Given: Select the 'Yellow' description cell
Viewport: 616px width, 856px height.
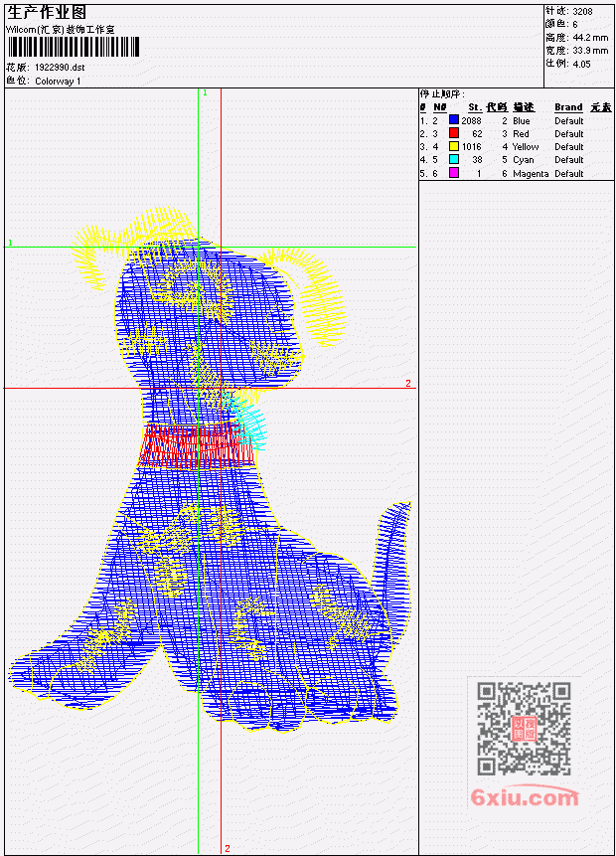Looking at the screenshot, I should (526, 147).
